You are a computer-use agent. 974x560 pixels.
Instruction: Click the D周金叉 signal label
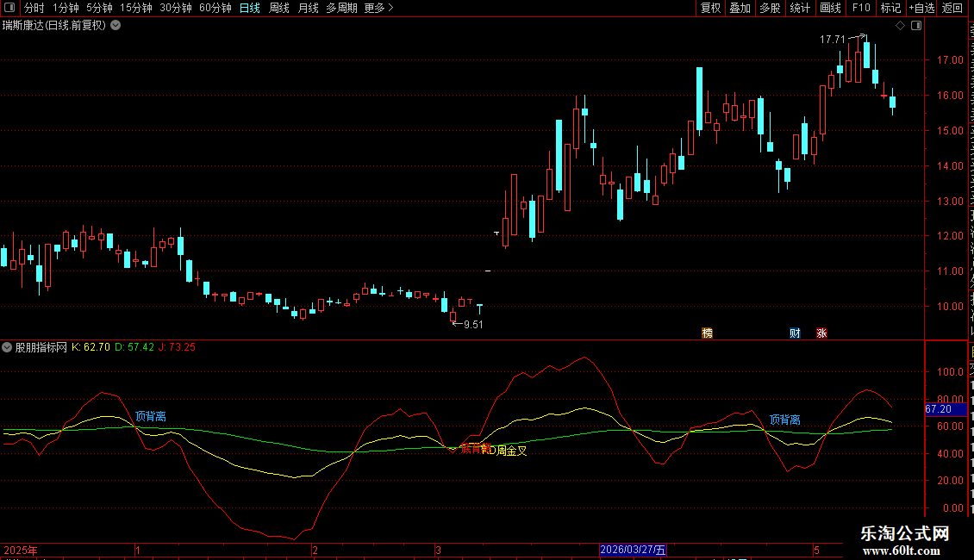509,451
